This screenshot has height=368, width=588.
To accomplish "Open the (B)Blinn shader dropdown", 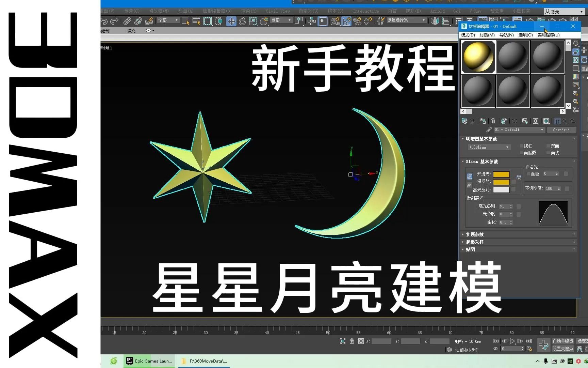I will (489, 147).
